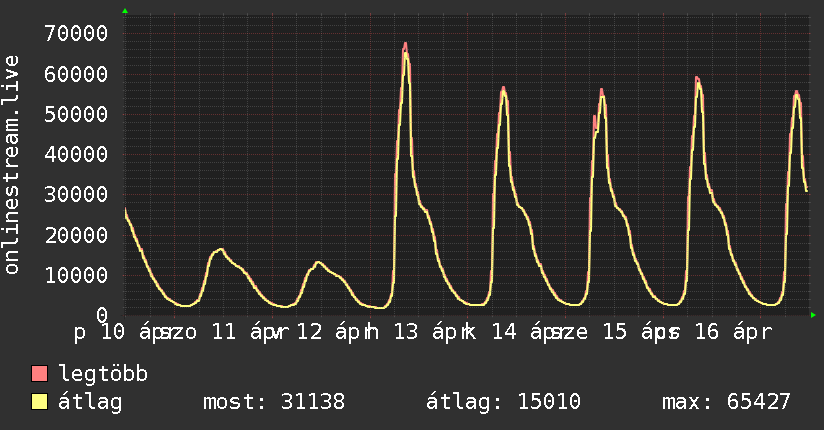Click the 60000 y-axis label
The width and height of the screenshot is (824, 430).
pos(76,74)
